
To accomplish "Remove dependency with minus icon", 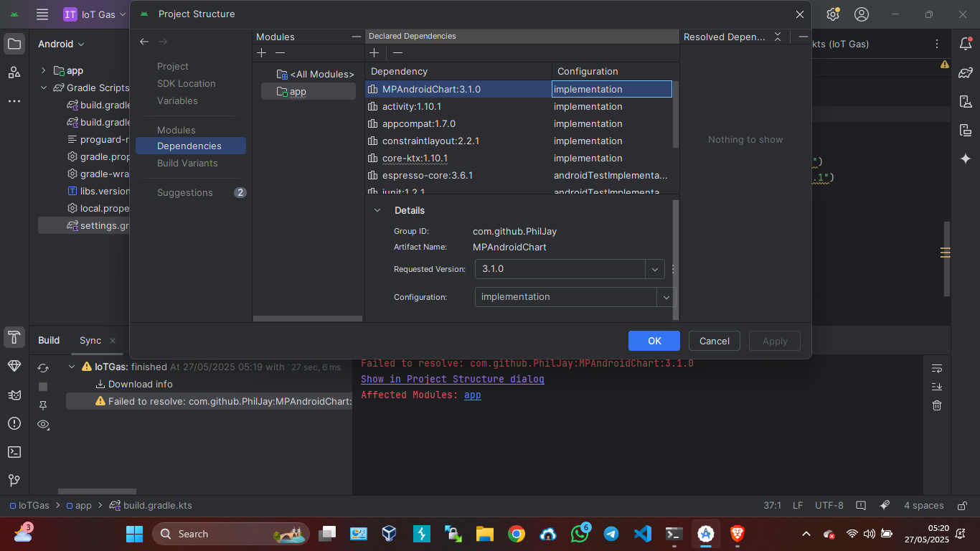I will 397,53.
